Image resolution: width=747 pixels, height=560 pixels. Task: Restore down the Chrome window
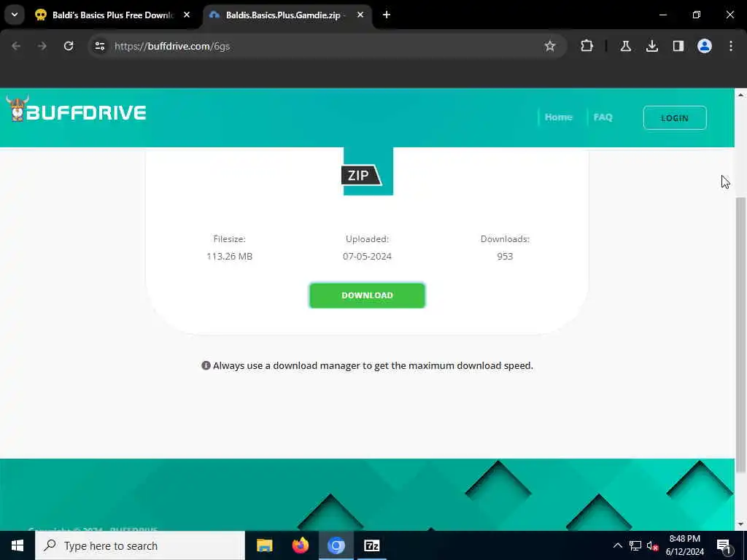tap(697, 15)
